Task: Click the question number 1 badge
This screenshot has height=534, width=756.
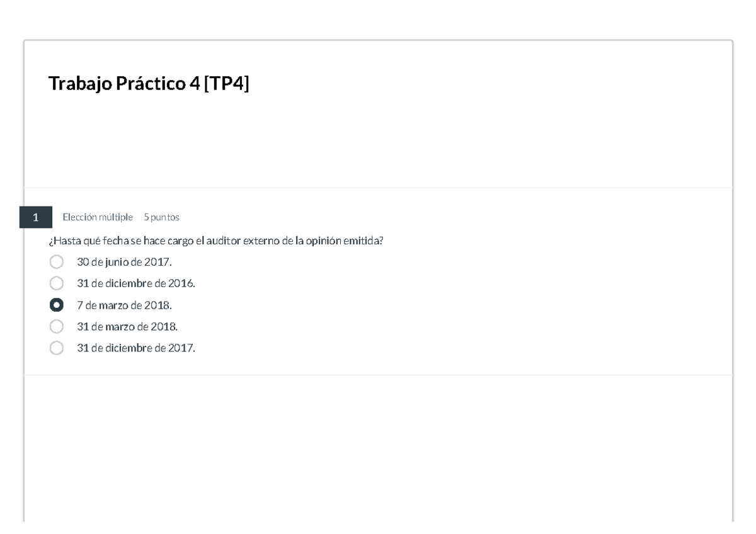Action: [x=36, y=217]
